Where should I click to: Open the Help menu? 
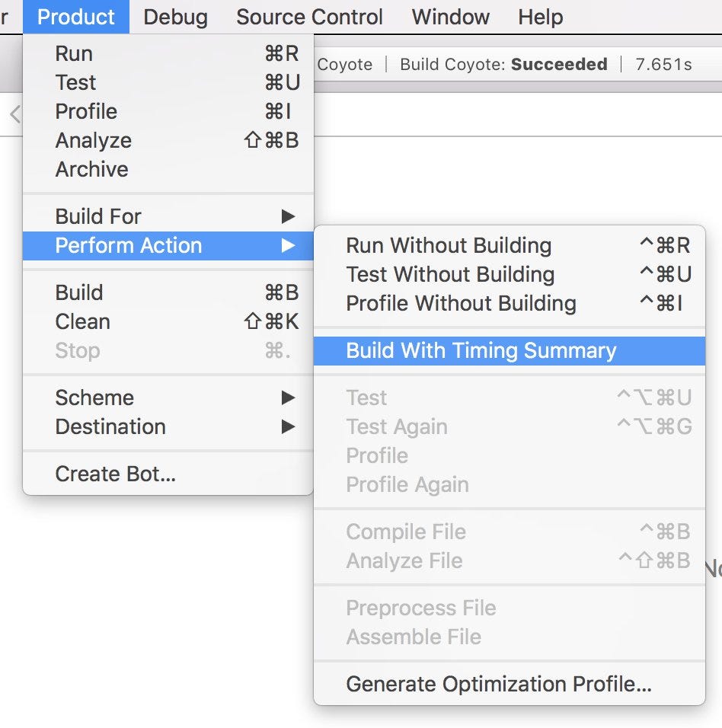[x=540, y=17]
